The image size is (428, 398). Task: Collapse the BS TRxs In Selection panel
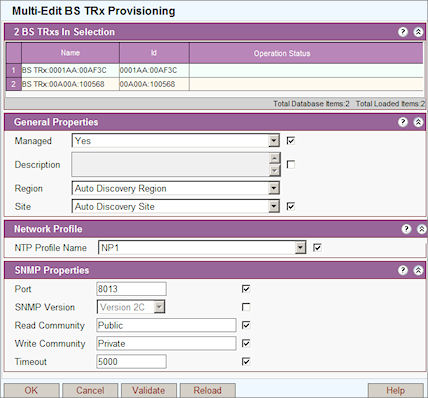pyautogui.click(x=418, y=32)
